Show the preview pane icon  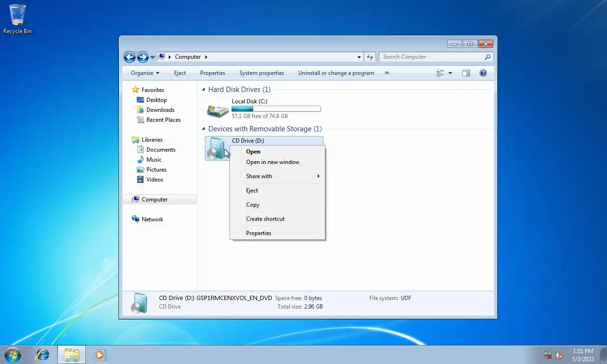[x=466, y=73]
